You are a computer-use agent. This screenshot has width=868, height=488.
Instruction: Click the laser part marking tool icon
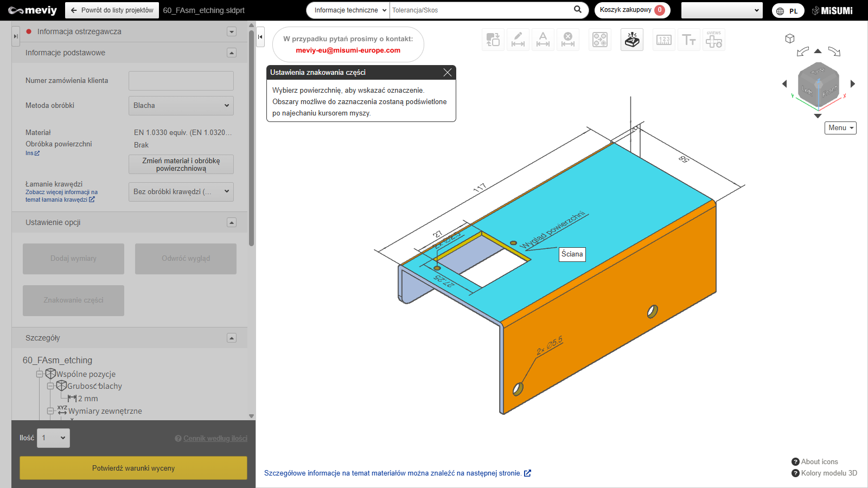632,40
